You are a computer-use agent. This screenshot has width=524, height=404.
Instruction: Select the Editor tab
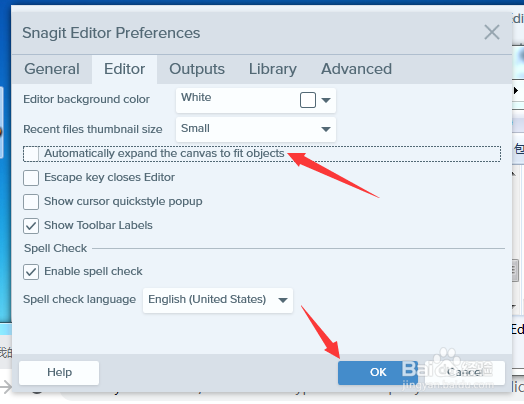coord(124,69)
